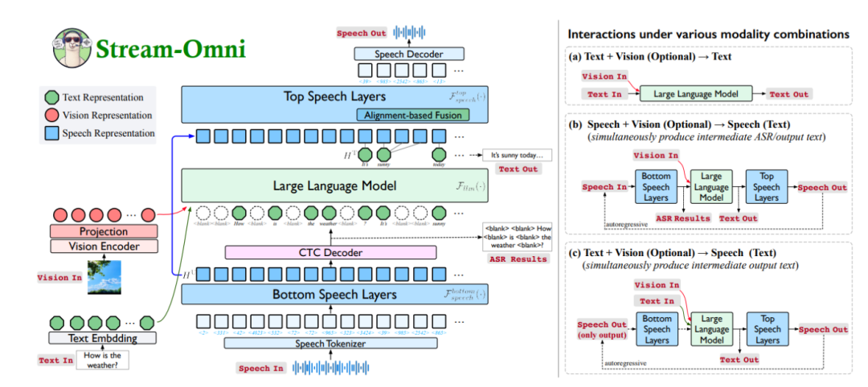Click the token square labeled <331>
This screenshot has height=387, width=868.
pyautogui.click(x=221, y=320)
